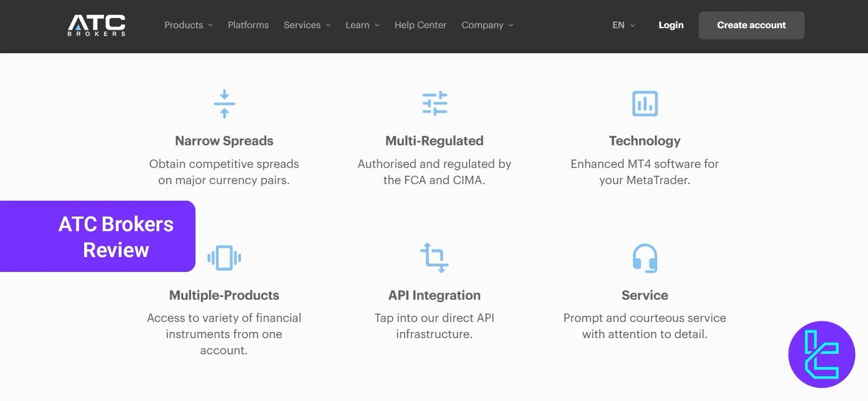This screenshot has width=868, height=401.
Task: Click 'Tap into our direct API' text
Action: click(x=435, y=326)
